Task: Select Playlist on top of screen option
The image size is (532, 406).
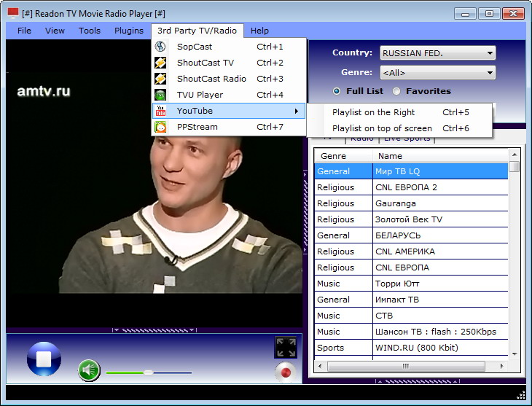Action: [399, 128]
